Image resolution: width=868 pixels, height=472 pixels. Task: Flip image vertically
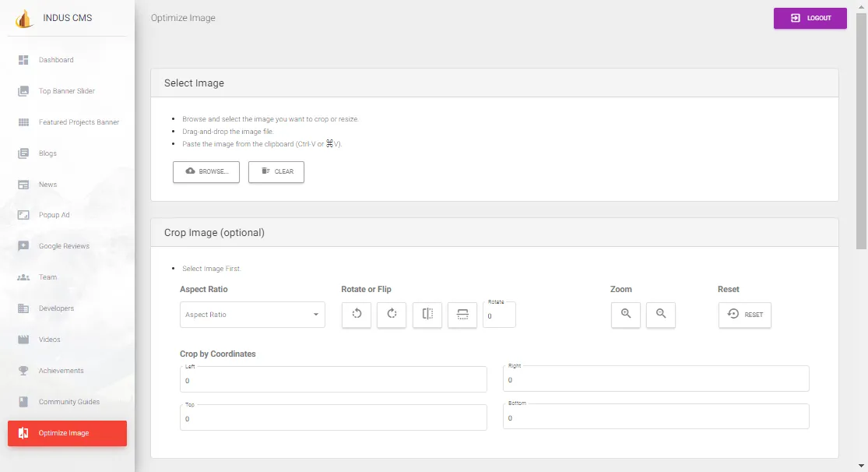pyautogui.click(x=462, y=314)
